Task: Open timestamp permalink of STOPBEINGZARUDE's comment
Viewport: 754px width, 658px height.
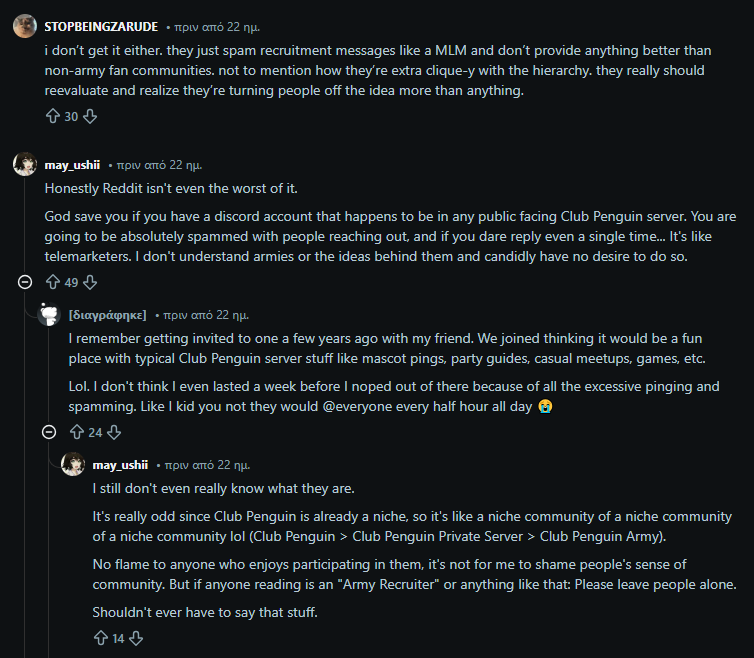Action: pyautogui.click(x=217, y=27)
